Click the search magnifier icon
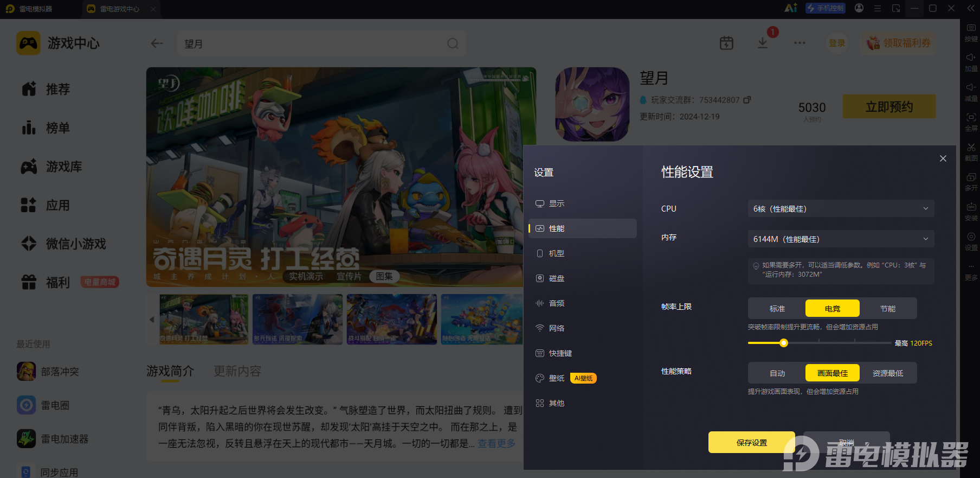 tap(453, 43)
